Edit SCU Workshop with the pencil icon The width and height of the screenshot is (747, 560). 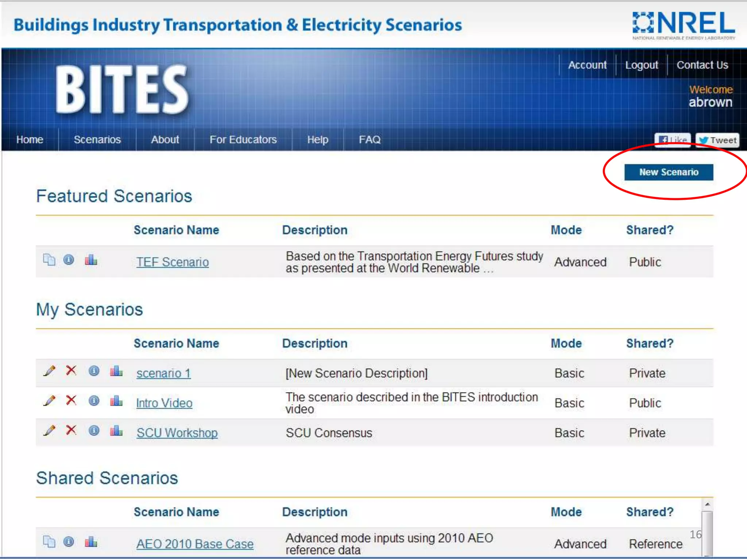point(49,431)
